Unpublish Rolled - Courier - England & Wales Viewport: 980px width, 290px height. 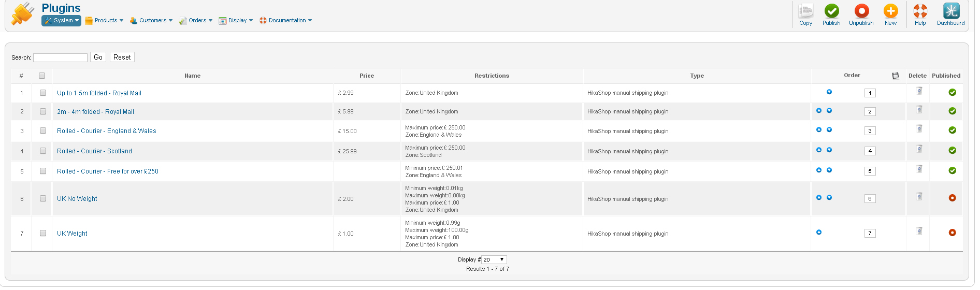tap(952, 130)
